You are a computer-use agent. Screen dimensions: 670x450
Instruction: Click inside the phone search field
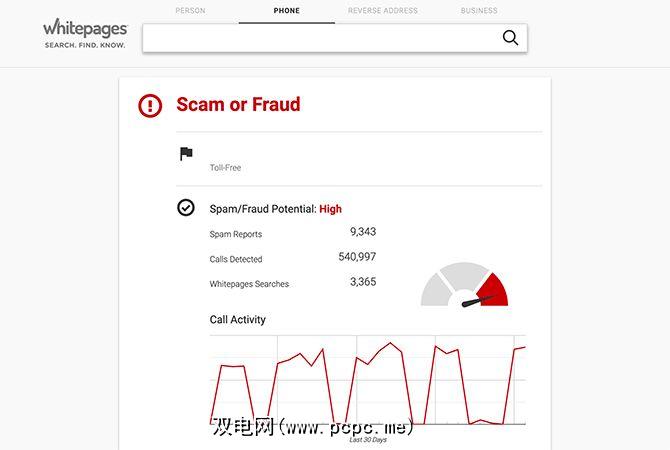pyautogui.click(x=320, y=38)
